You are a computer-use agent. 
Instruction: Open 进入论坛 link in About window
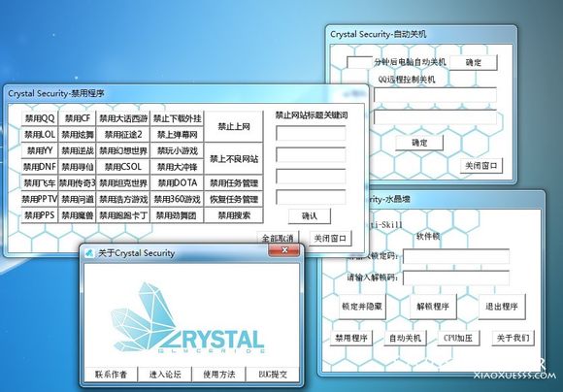coord(165,375)
